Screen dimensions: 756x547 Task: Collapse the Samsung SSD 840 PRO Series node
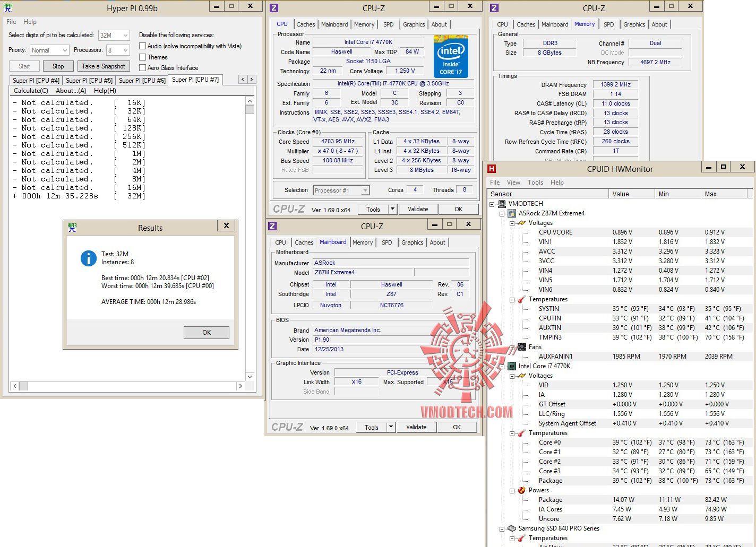tap(502, 528)
